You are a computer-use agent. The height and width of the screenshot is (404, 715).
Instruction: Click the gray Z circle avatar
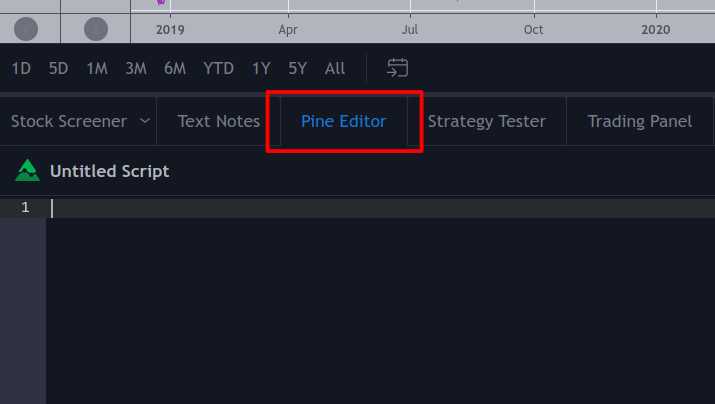[x=96, y=29]
